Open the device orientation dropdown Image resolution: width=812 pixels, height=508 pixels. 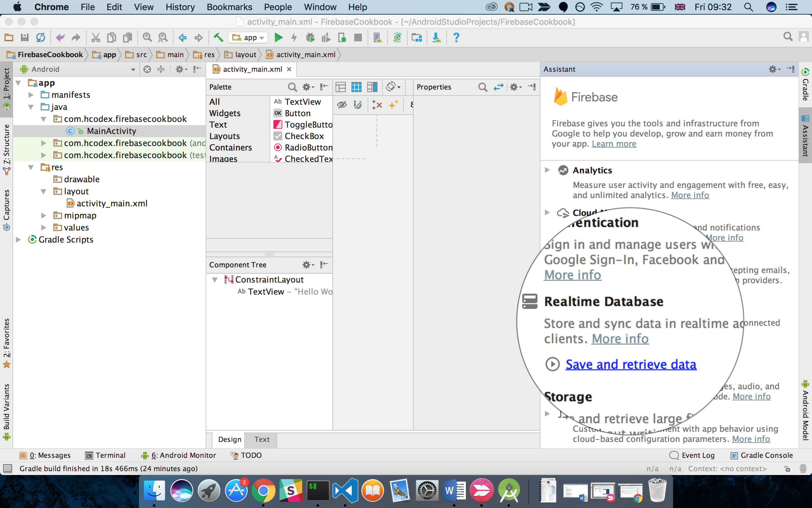[393, 87]
